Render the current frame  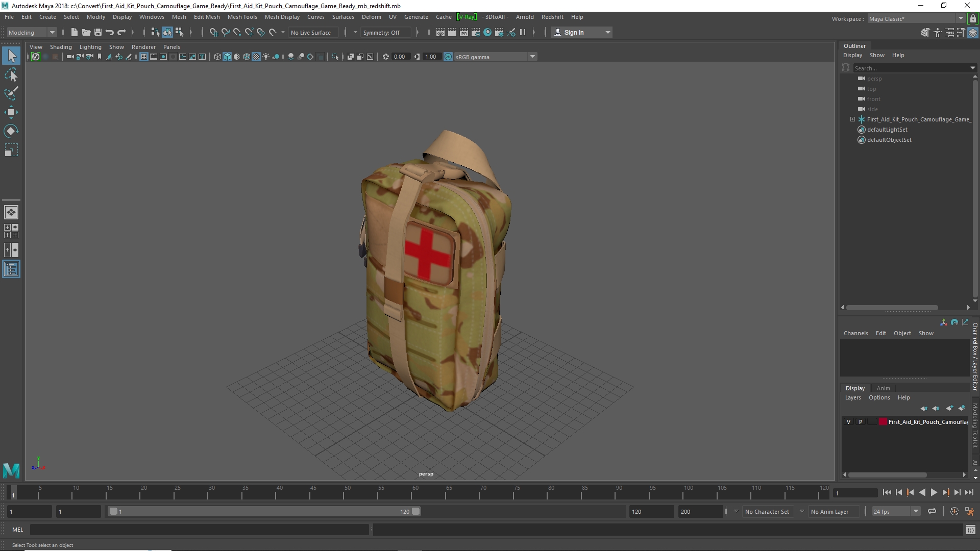click(452, 32)
